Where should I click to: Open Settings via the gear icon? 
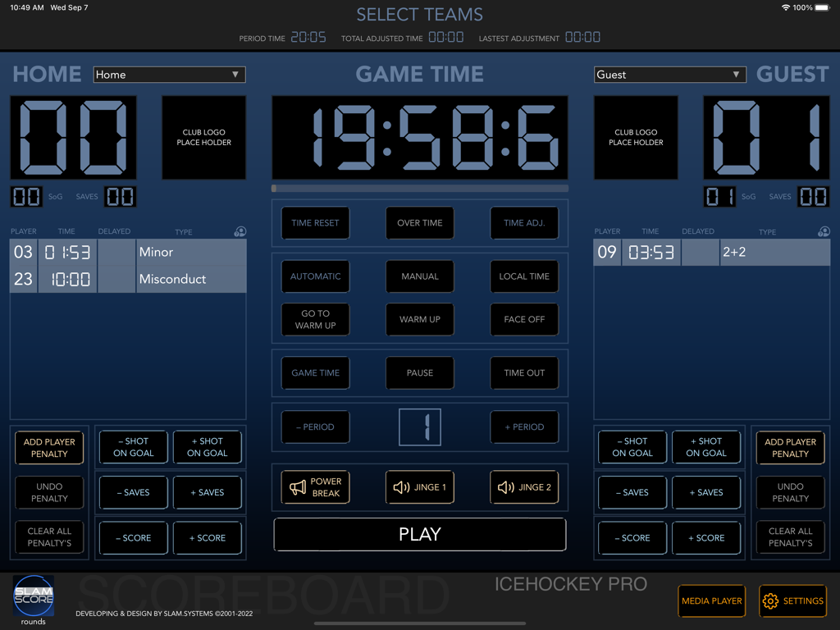(769, 600)
